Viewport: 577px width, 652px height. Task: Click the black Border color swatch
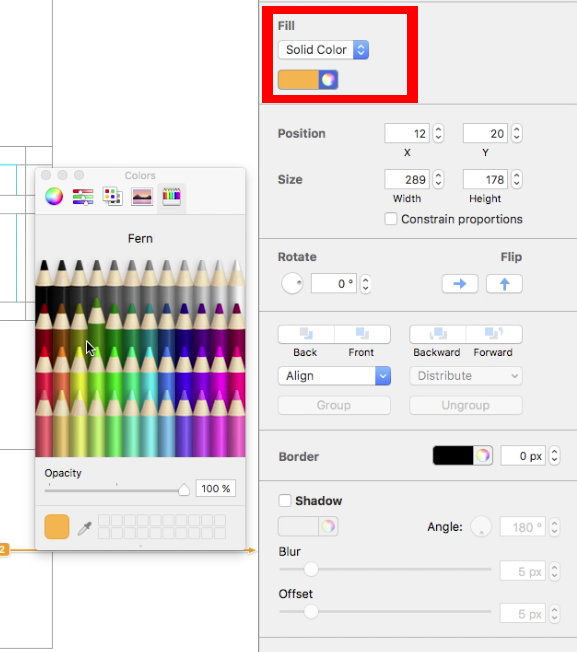(x=453, y=455)
